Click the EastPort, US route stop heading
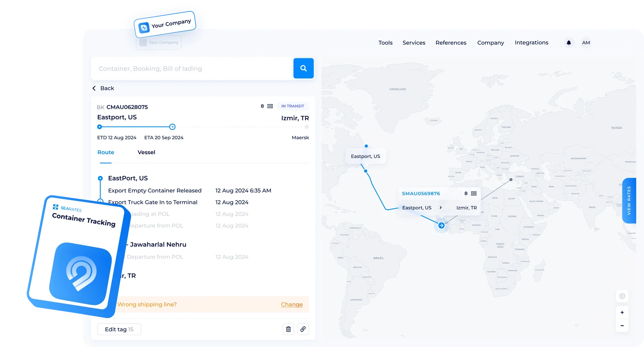The width and height of the screenshot is (644, 347). tap(128, 178)
